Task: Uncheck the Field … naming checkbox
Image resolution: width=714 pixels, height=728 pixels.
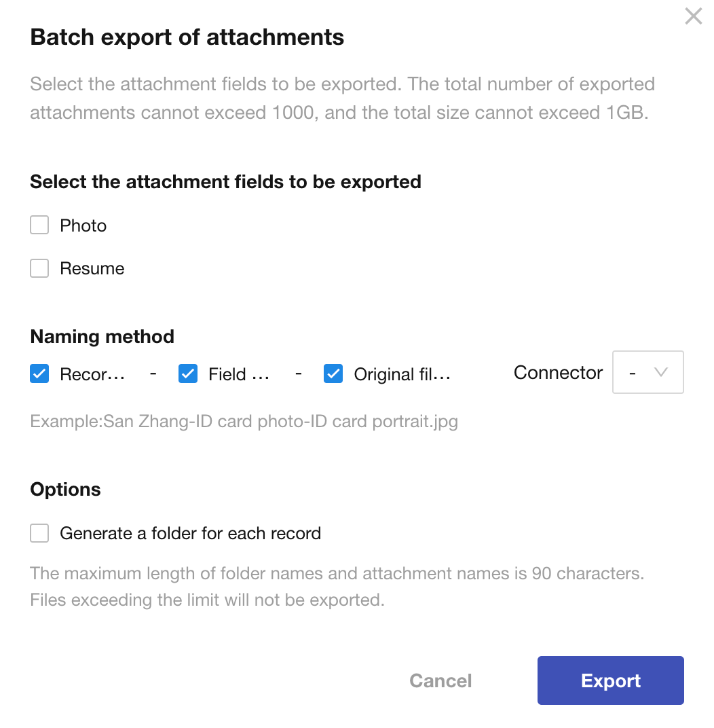Action: [188, 374]
